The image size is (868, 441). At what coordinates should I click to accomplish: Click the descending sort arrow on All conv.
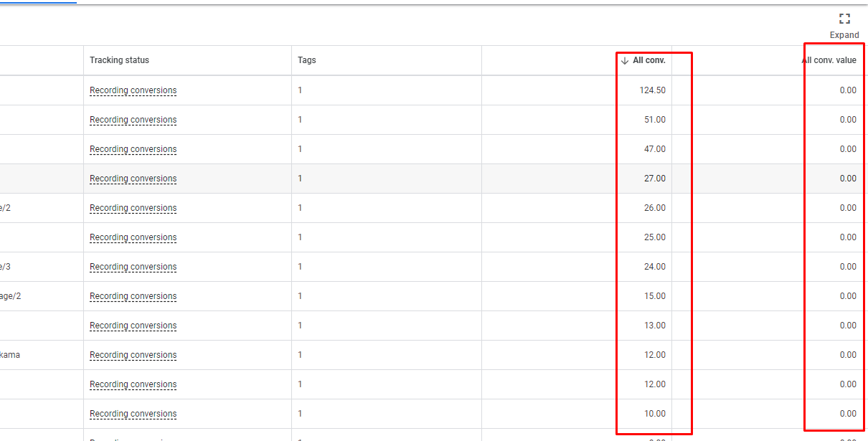pos(623,60)
